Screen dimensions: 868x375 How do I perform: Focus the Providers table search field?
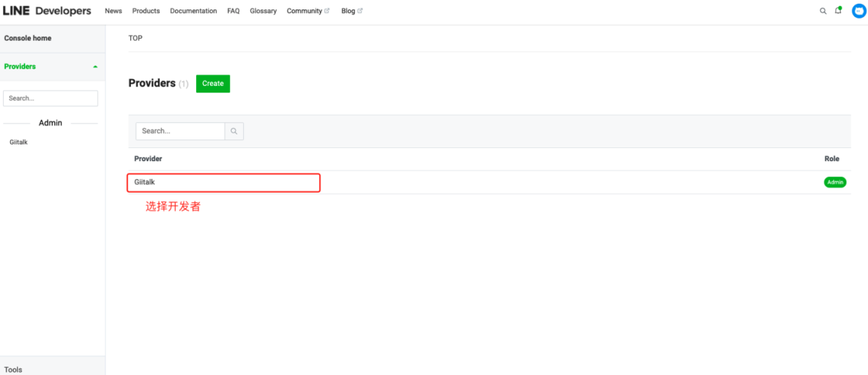(180, 132)
